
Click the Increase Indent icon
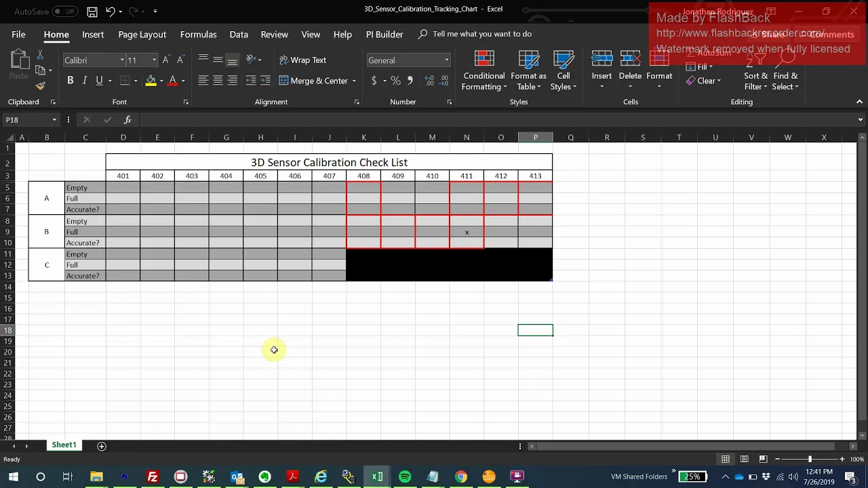[x=265, y=81]
